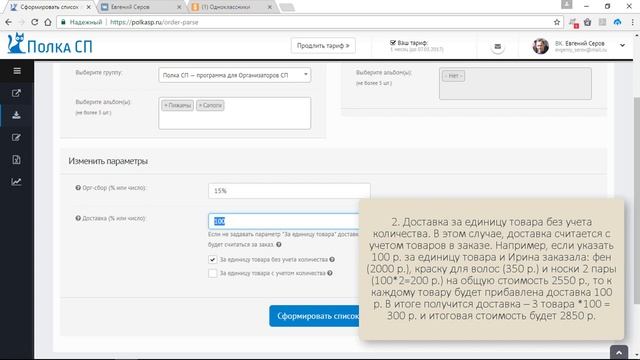
Task: Click the Продлить тариф button
Action: pyautogui.click(x=323, y=46)
